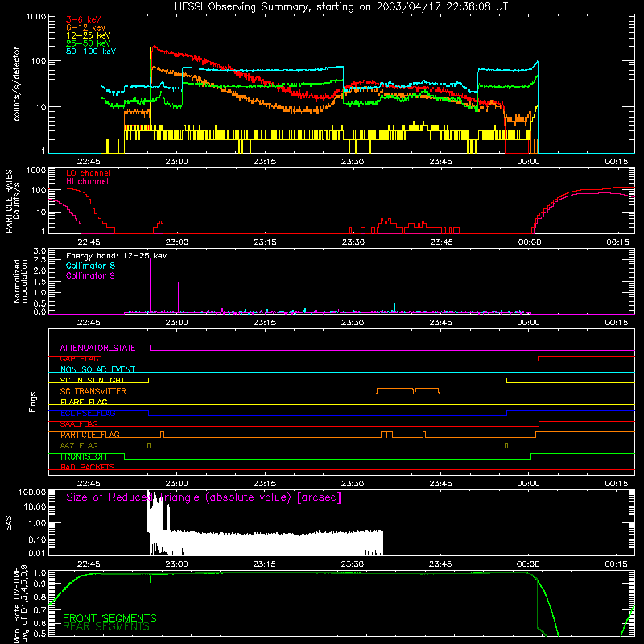Click '23:45' time label under the modulation panel
This screenshot has width=644, height=644.
point(440,323)
